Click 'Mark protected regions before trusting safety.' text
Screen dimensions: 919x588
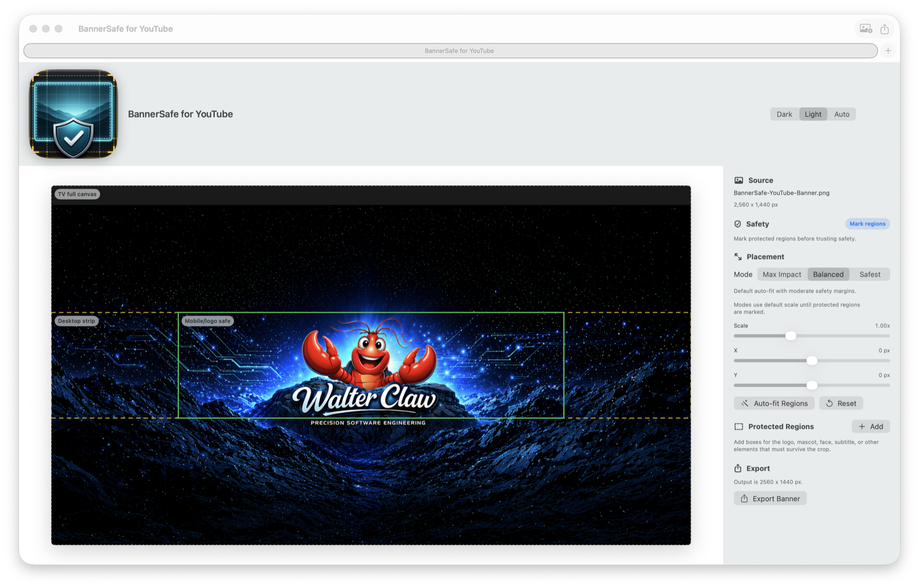coord(794,238)
